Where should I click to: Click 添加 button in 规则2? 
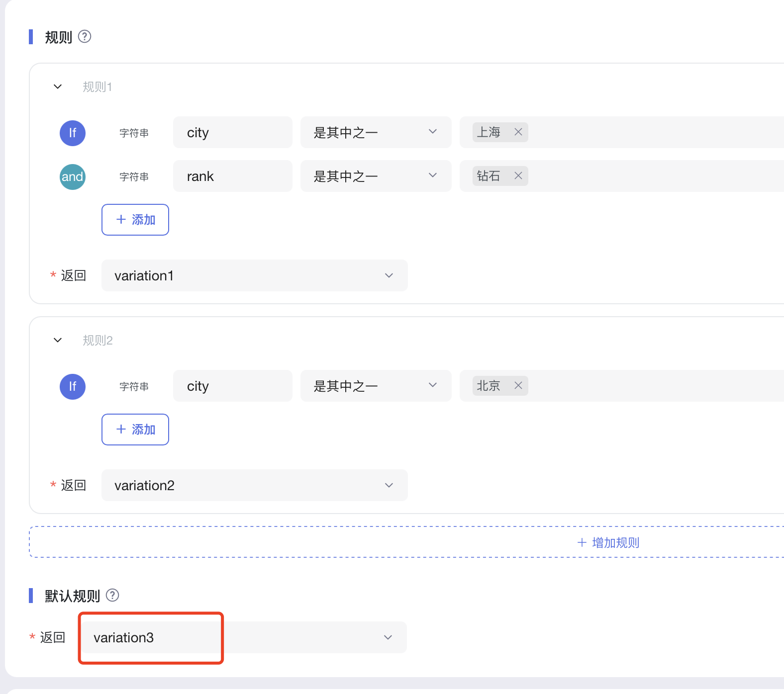[135, 430]
